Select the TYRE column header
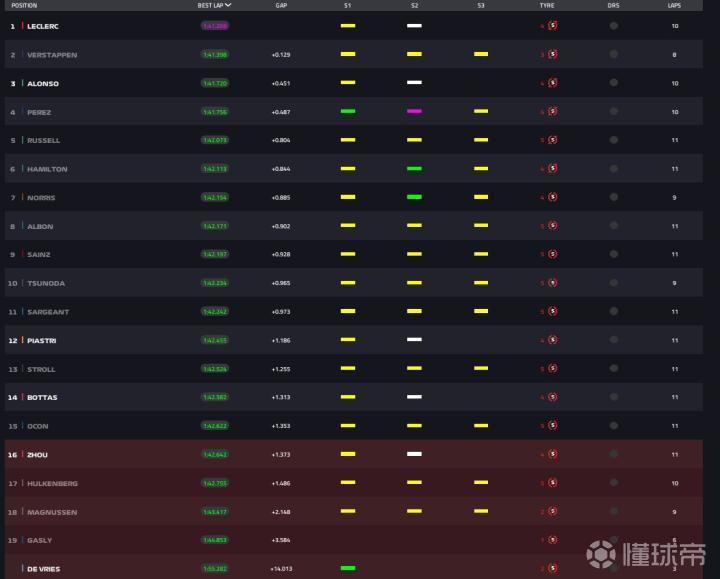Image resolution: width=720 pixels, height=579 pixels. pyautogui.click(x=547, y=5)
